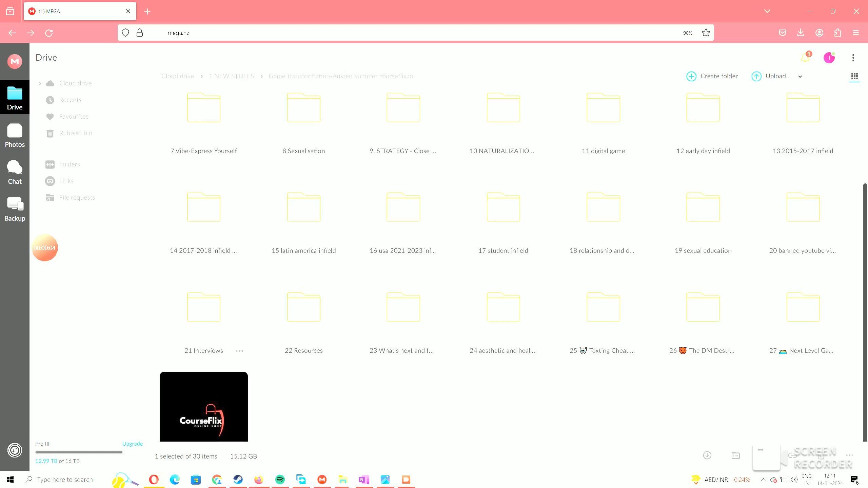Click the Create folder button
The height and width of the screenshot is (488, 868).
point(712,76)
